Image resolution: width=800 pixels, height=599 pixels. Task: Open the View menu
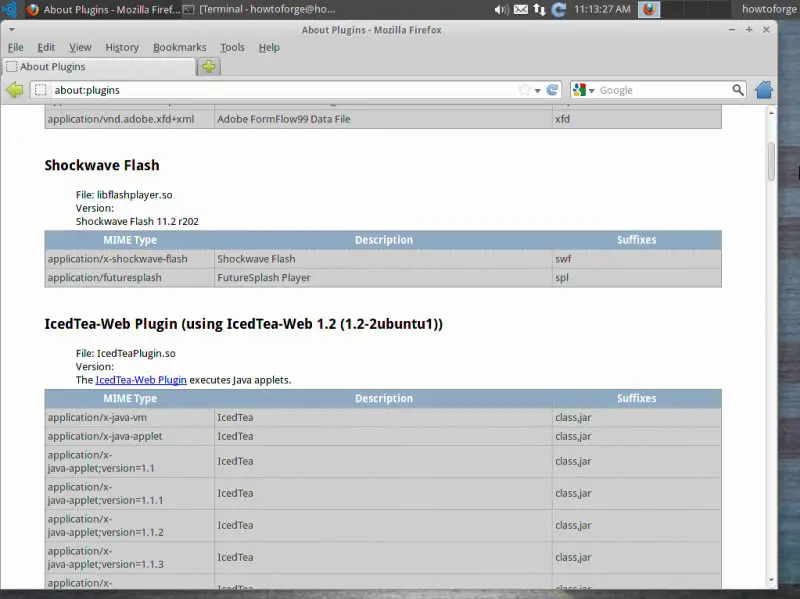80,47
